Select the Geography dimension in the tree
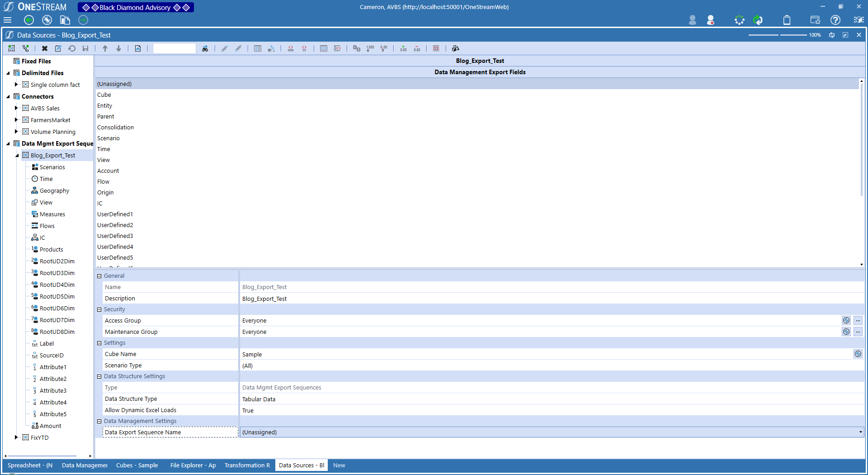Screen dimensions: 868x475 (x=54, y=190)
